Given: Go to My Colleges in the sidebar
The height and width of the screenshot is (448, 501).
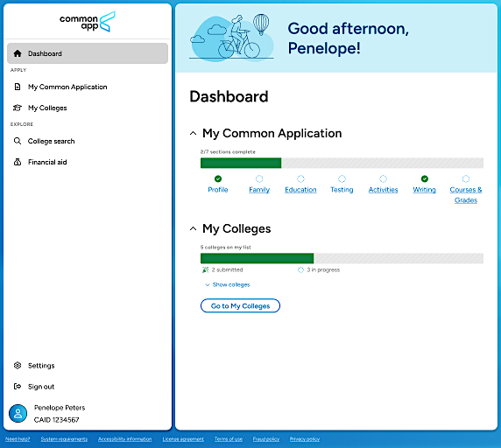Looking at the screenshot, I should click(x=88, y=108).
